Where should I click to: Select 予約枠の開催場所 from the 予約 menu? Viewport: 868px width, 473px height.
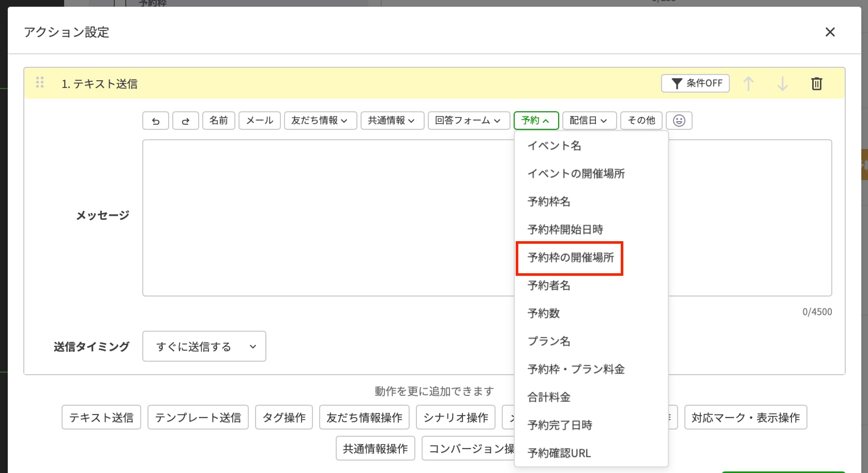(570, 257)
